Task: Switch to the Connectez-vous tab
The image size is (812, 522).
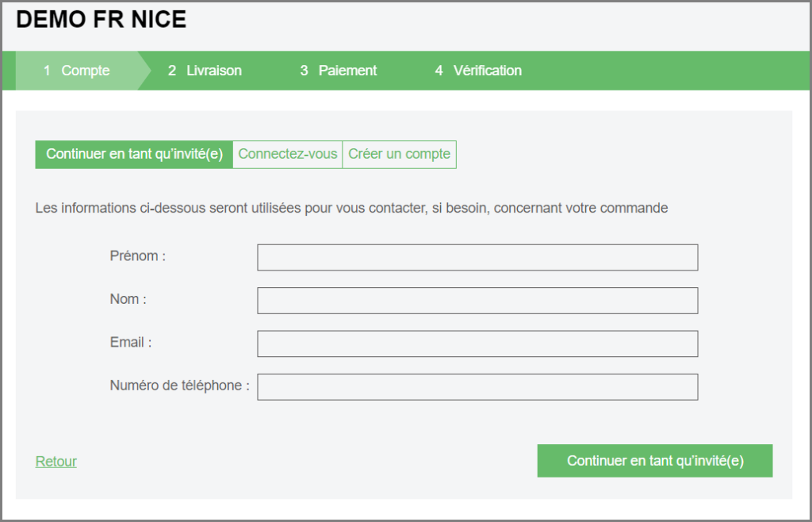Action: 287,155
